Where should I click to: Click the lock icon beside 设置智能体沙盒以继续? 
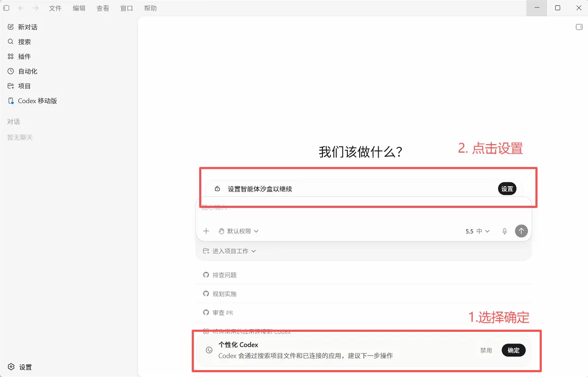(x=217, y=189)
